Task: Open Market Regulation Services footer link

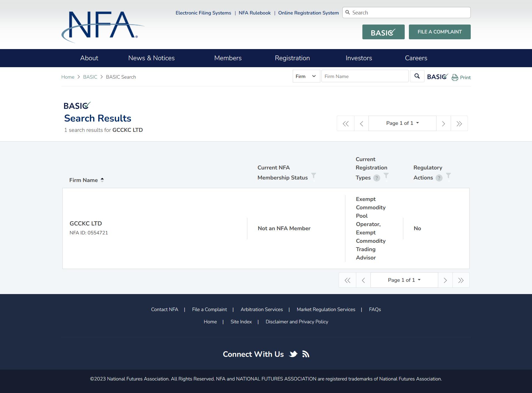Action: click(x=326, y=309)
